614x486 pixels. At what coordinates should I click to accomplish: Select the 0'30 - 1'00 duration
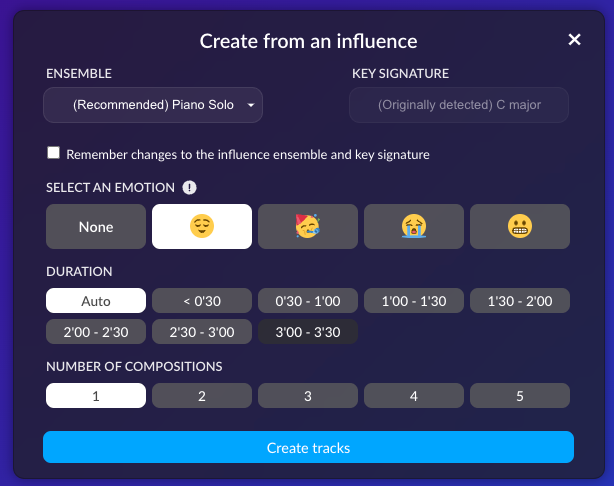[308, 301]
